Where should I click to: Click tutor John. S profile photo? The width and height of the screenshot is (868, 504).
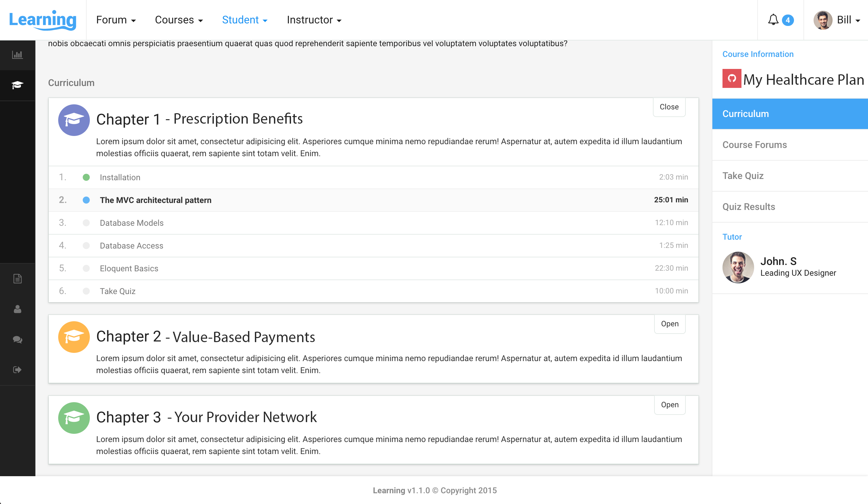pyautogui.click(x=738, y=267)
